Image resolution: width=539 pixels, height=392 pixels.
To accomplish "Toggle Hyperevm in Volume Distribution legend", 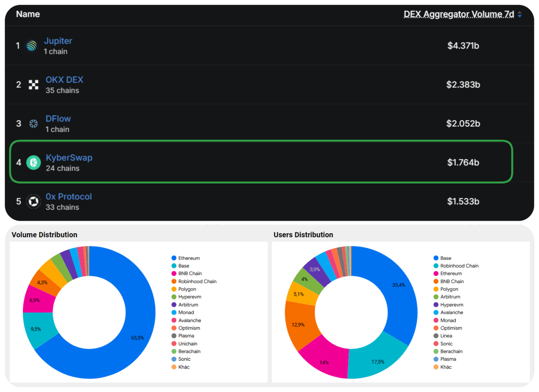I will [186, 297].
